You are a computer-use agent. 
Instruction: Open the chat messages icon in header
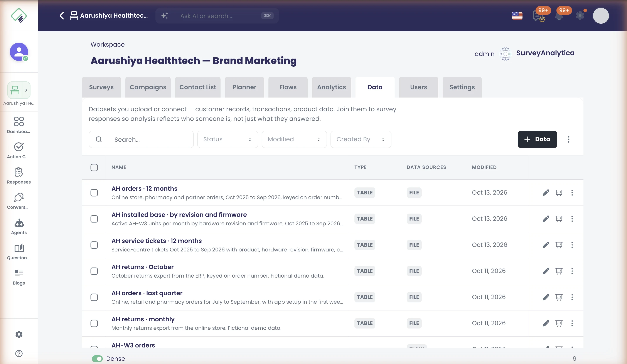(538, 16)
